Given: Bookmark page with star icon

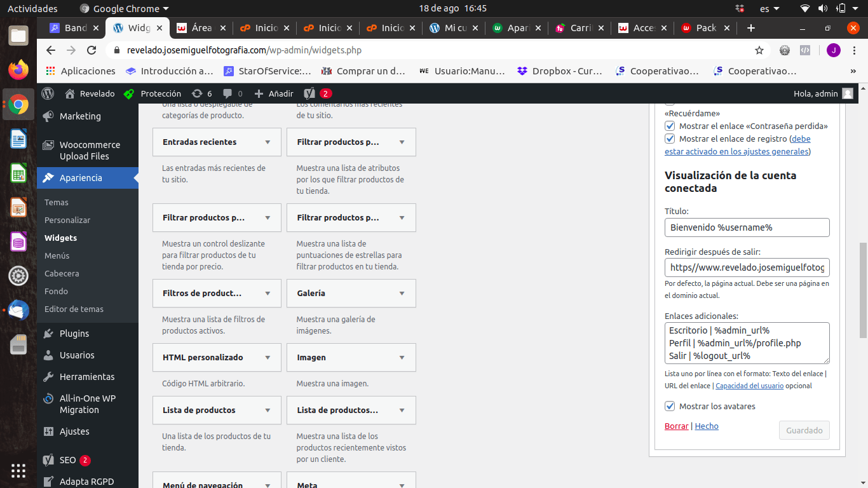Looking at the screenshot, I should coord(759,50).
